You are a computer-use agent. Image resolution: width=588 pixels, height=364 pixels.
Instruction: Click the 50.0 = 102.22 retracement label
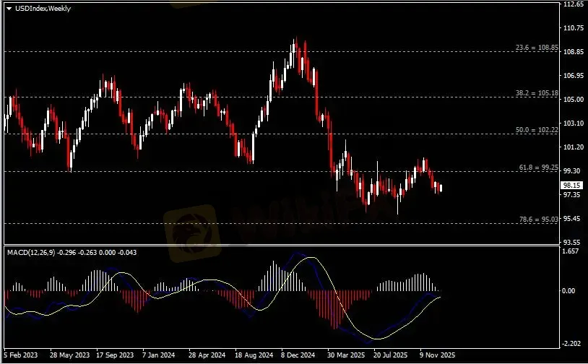pos(537,130)
